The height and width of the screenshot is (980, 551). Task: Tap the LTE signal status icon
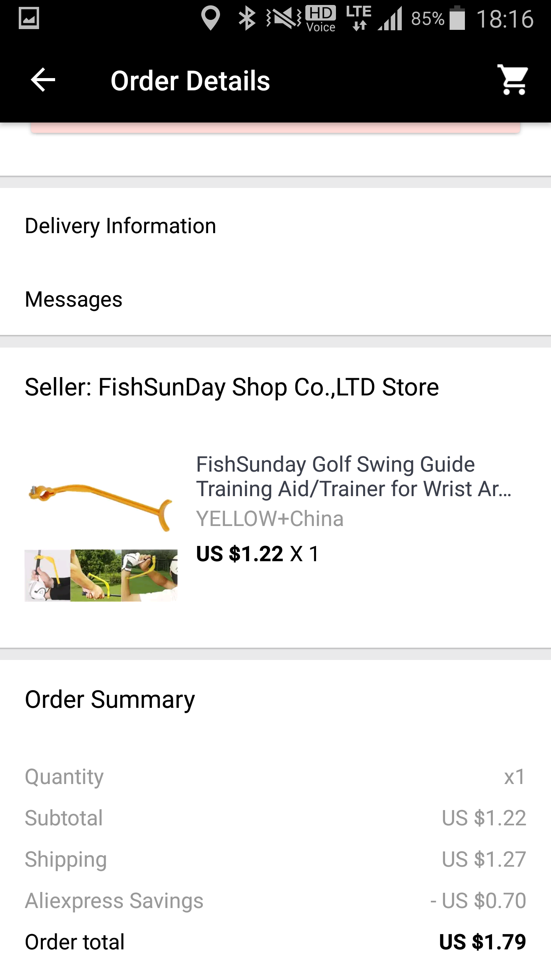(x=359, y=18)
